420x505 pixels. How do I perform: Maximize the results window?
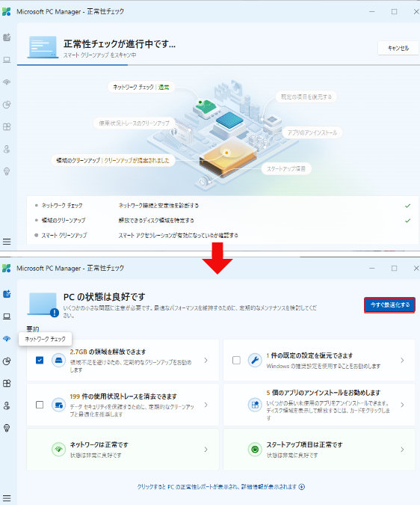click(x=395, y=269)
